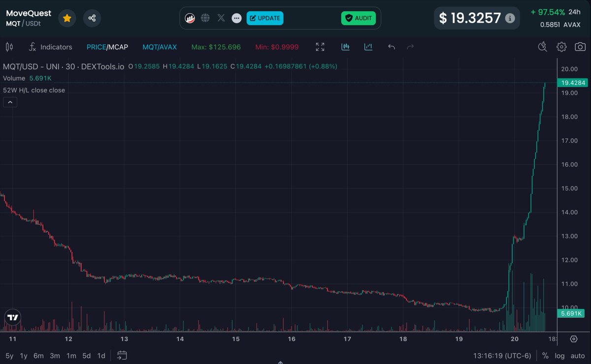Select the 3m time range
This screenshot has width=591, height=364.
55,356
